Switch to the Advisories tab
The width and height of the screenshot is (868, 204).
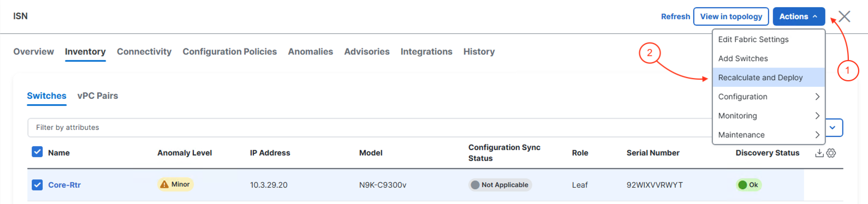[367, 51]
